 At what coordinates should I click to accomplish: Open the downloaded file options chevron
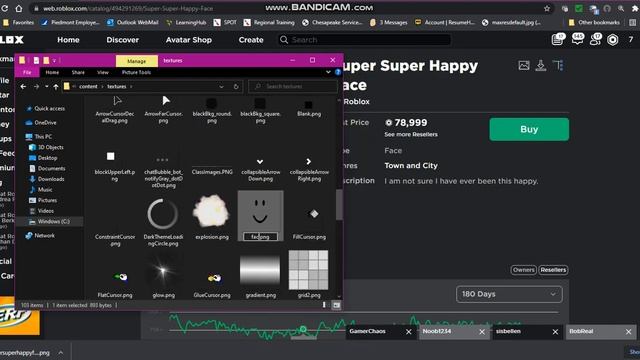60,352
